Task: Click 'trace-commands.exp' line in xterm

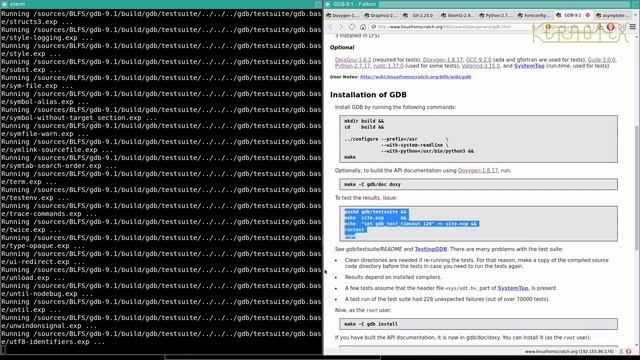Action: 49,214
